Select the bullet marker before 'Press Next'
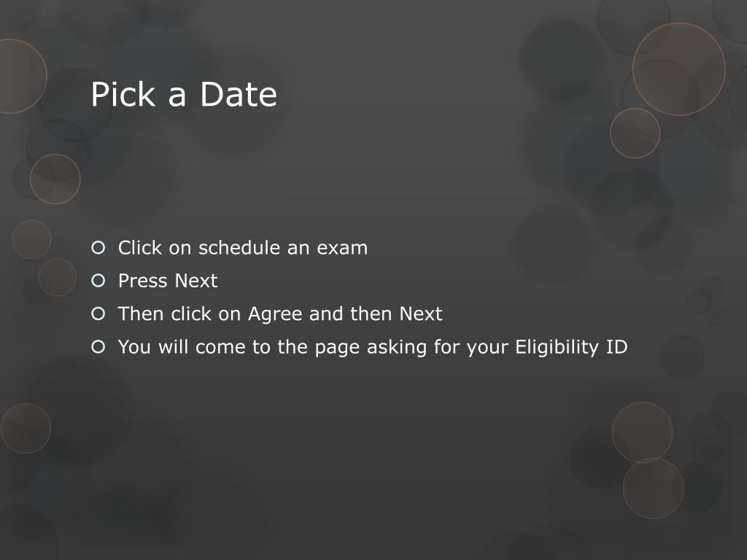This screenshot has height=560, width=747. pos(98,281)
